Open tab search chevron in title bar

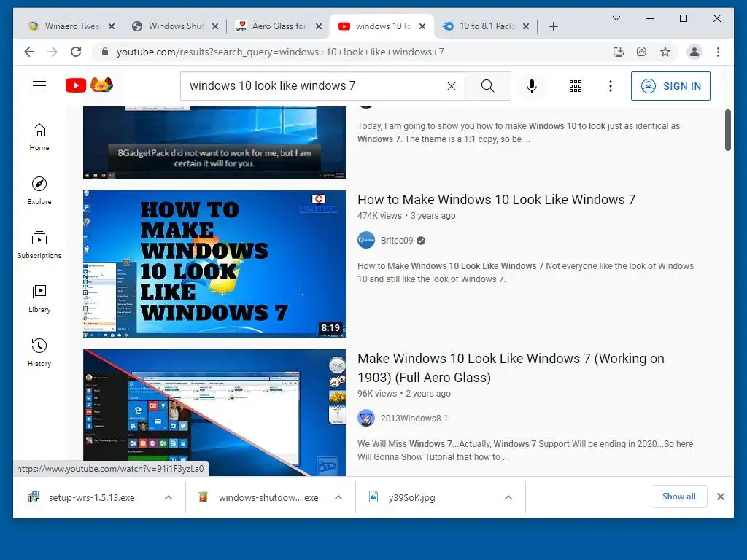(616, 18)
